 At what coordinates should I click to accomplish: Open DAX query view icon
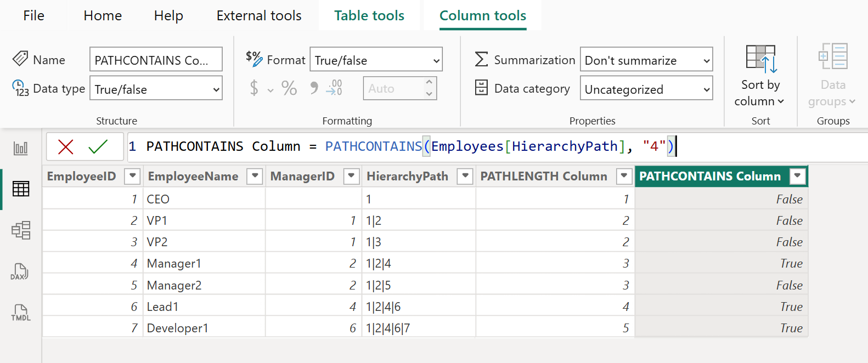(20, 271)
